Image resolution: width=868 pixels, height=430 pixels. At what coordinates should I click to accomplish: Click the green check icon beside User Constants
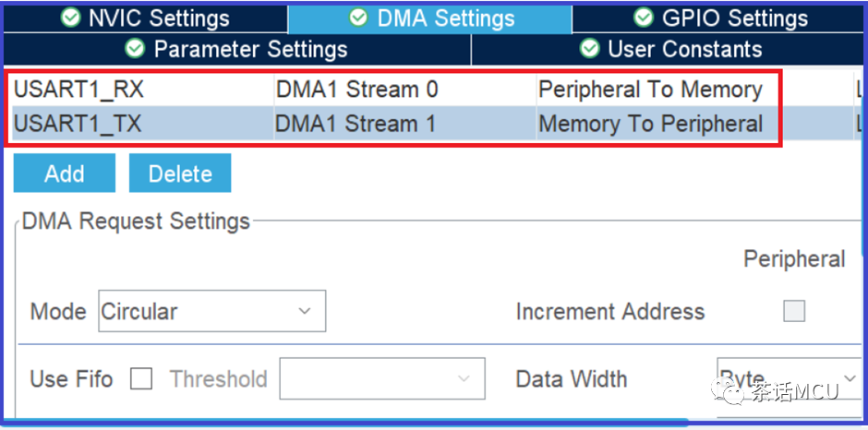click(589, 49)
